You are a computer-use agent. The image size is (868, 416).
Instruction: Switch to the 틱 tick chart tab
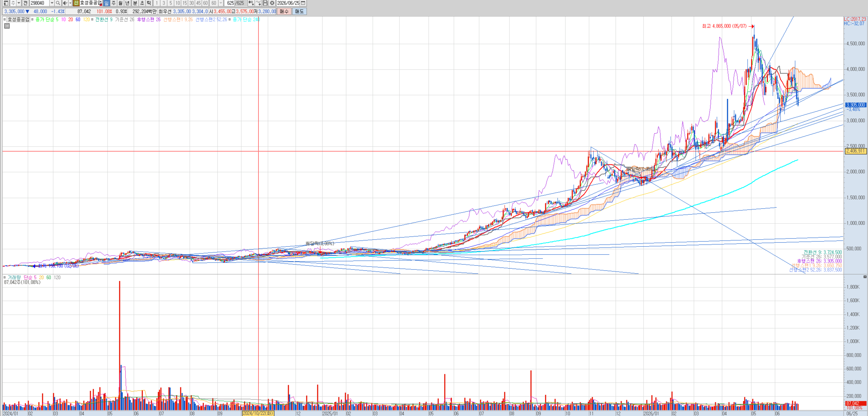pyautogui.click(x=149, y=3)
